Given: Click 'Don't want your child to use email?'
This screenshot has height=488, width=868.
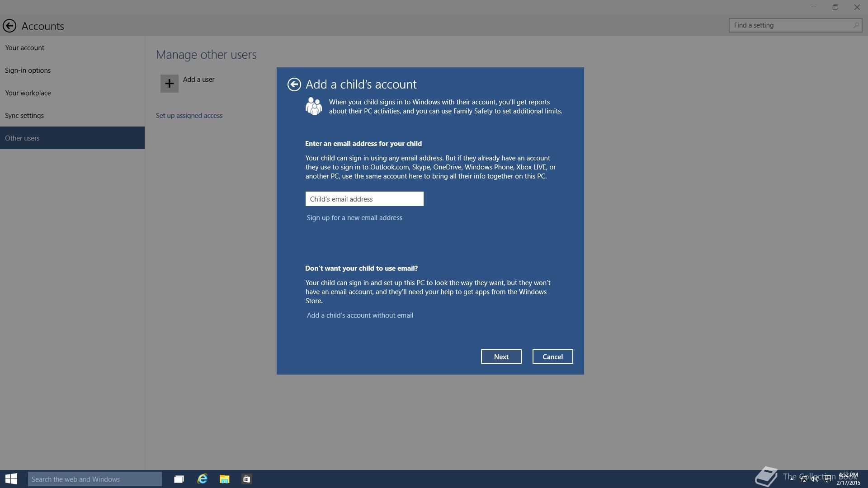Looking at the screenshot, I should coord(362,268).
